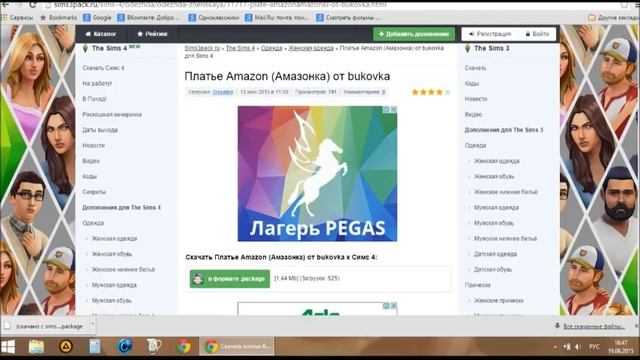Open the Лагерь PEGAS ad banner

[317, 173]
